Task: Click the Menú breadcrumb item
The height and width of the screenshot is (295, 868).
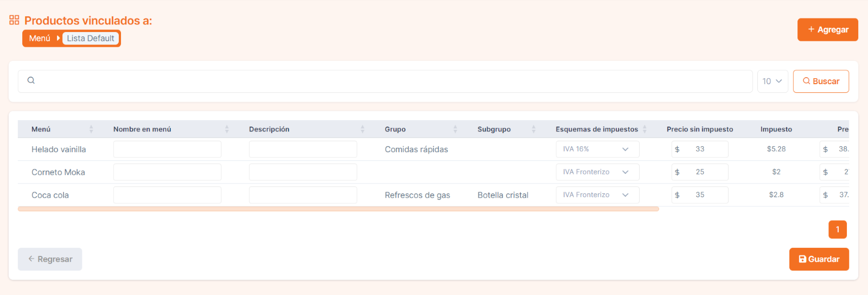Action: [x=40, y=38]
